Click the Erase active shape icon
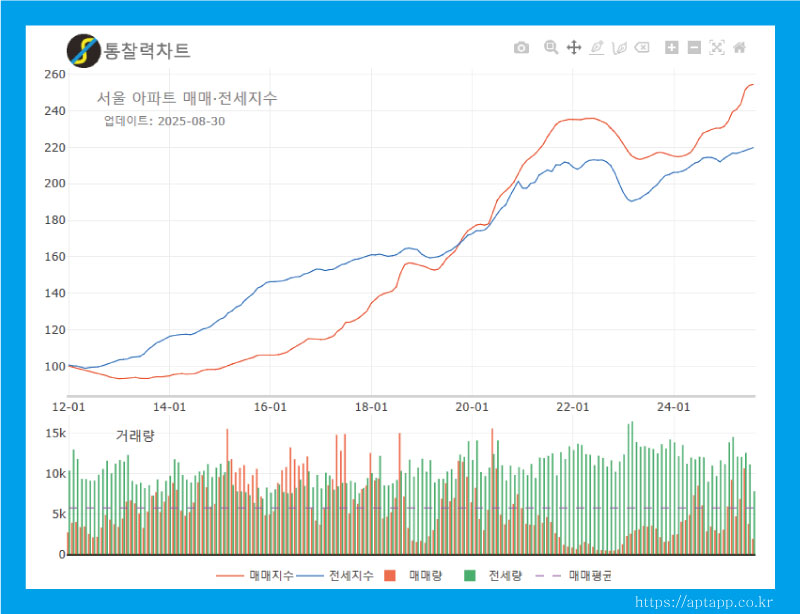 tap(643, 48)
